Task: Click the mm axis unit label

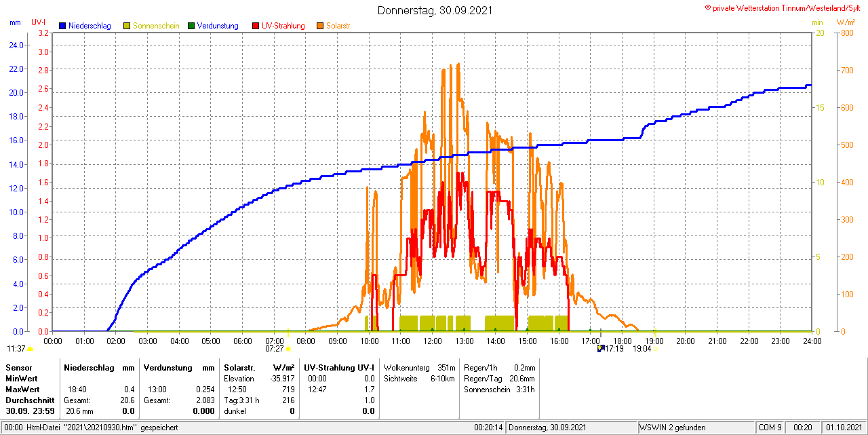Action: (x=15, y=22)
